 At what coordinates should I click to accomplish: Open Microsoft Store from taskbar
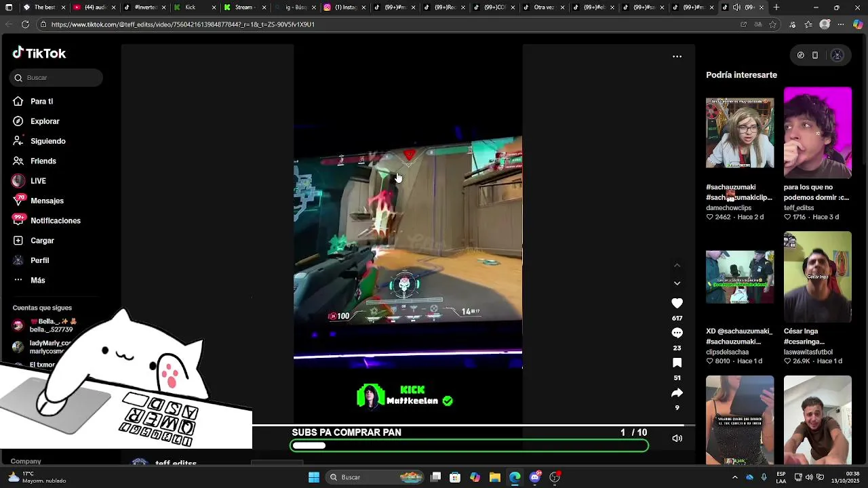pos(456,477)
